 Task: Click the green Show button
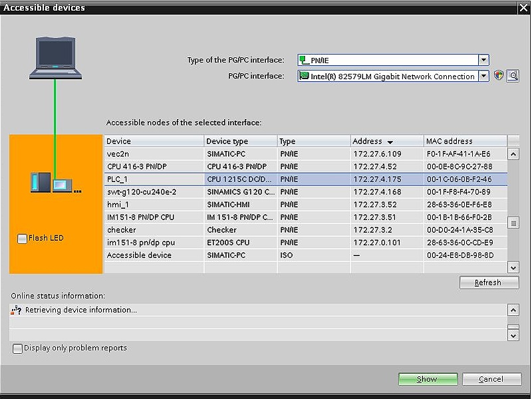coord(428,379)
